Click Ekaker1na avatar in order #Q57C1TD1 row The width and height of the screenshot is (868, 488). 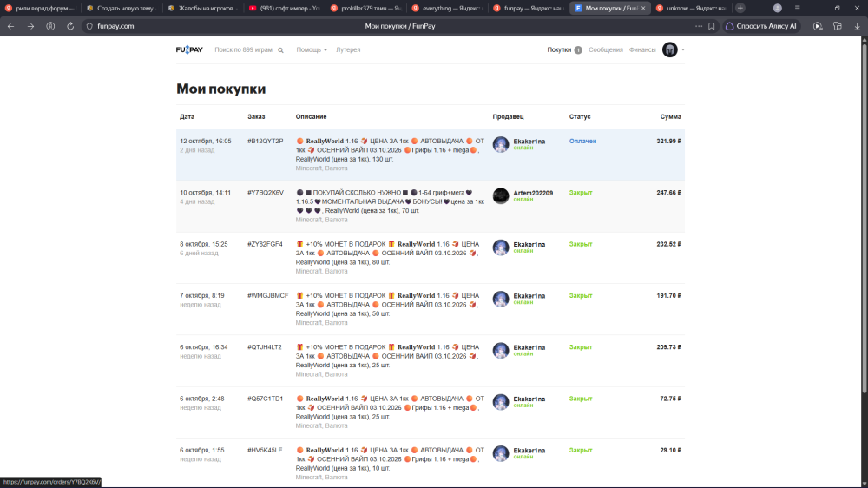(501, 402)
